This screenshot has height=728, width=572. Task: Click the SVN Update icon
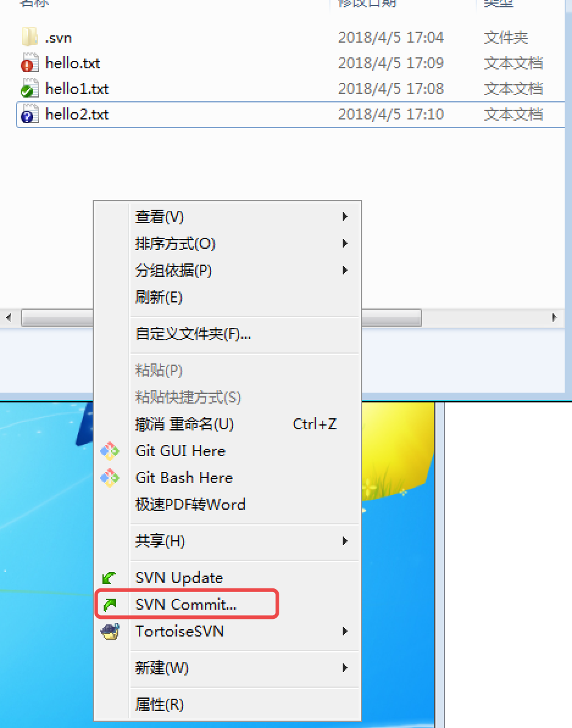(x=109, y=577)
